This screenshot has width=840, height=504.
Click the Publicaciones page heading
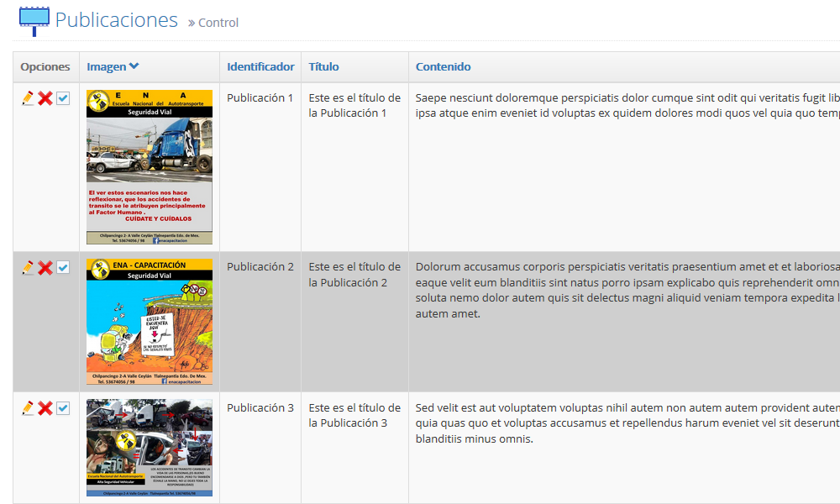tap(116, 20)
